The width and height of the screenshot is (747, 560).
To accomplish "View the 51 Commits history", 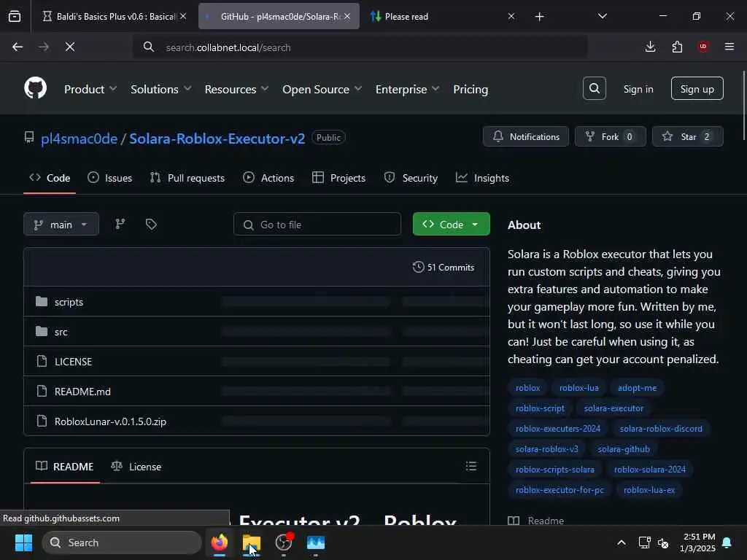I will [x=443, y=267].
